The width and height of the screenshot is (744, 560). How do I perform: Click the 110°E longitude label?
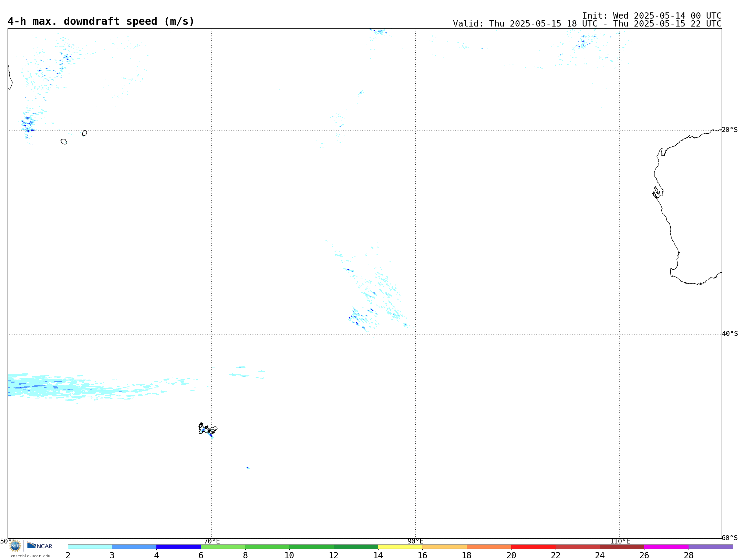point(620,541)
